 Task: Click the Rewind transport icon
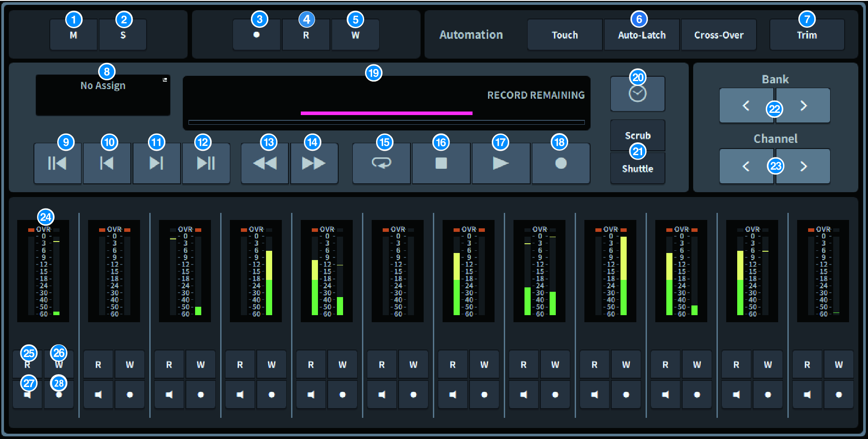(x=264, y=164)
